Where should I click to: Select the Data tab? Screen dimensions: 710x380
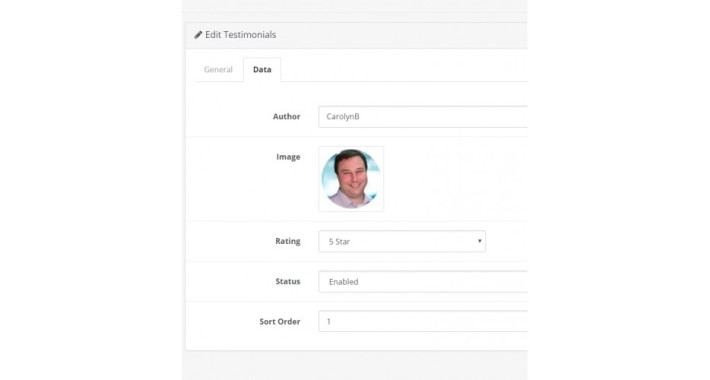click(x=262, y=69)
